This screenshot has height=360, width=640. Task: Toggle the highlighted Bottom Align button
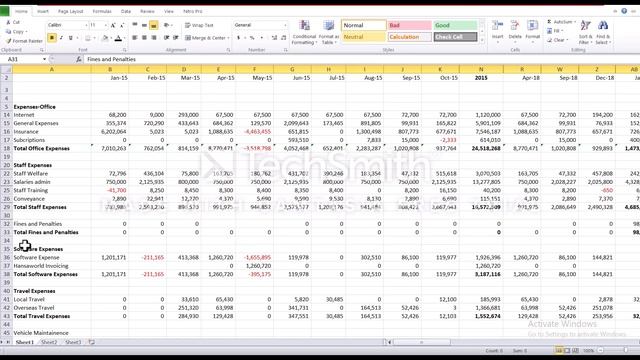click(153, 25)
